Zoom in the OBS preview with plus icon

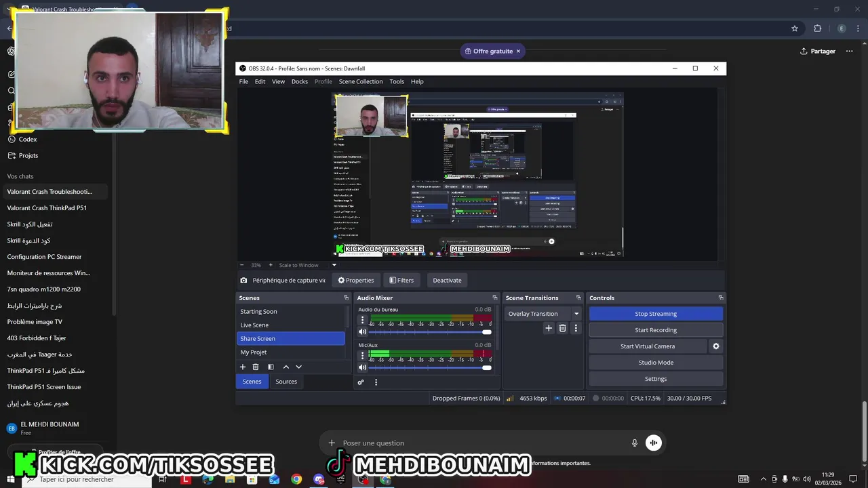270,265
